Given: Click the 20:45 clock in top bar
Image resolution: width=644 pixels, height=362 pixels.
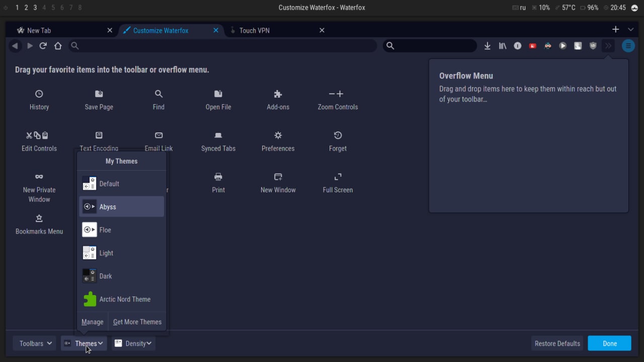Looking at the screenshot, I should coord(614,8).
